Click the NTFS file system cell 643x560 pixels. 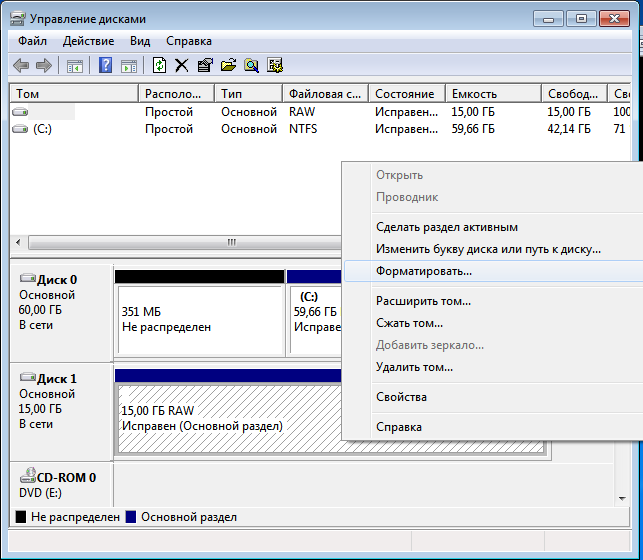[x=303, y=129]
